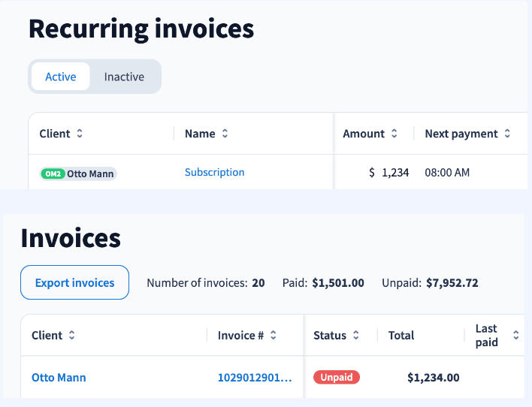This screenshot has height=407, width=532.
Task: Switch to the Active recurring invoices tab
Action: [x=60, y=77]
